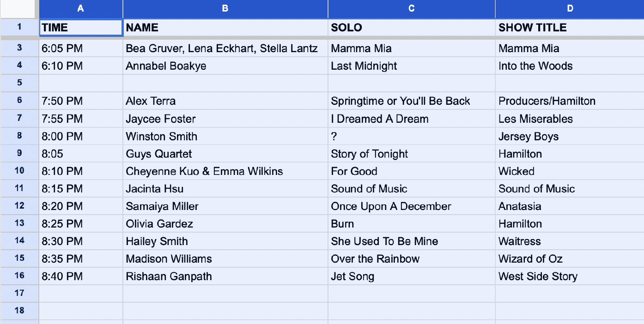The width and height of the screenshot is (644, 324).
Task: Select the Wicked show title cell
Action: (x=570, y=171)
